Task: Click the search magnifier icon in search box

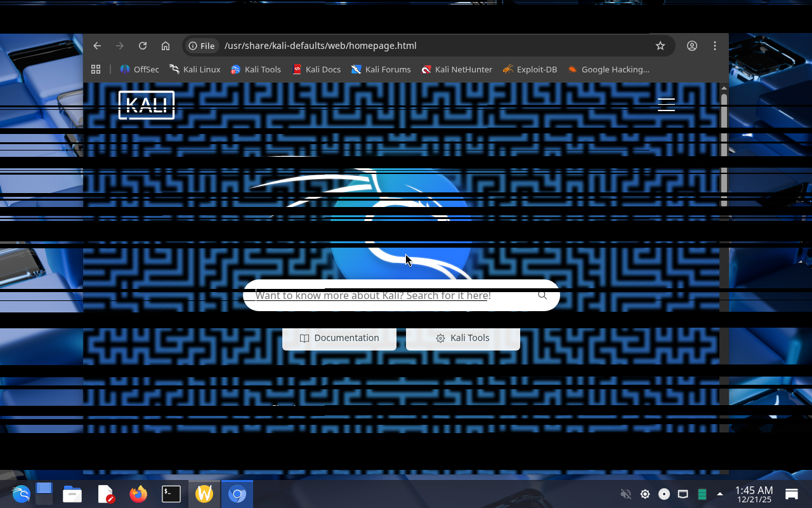Action: point(542,295)
